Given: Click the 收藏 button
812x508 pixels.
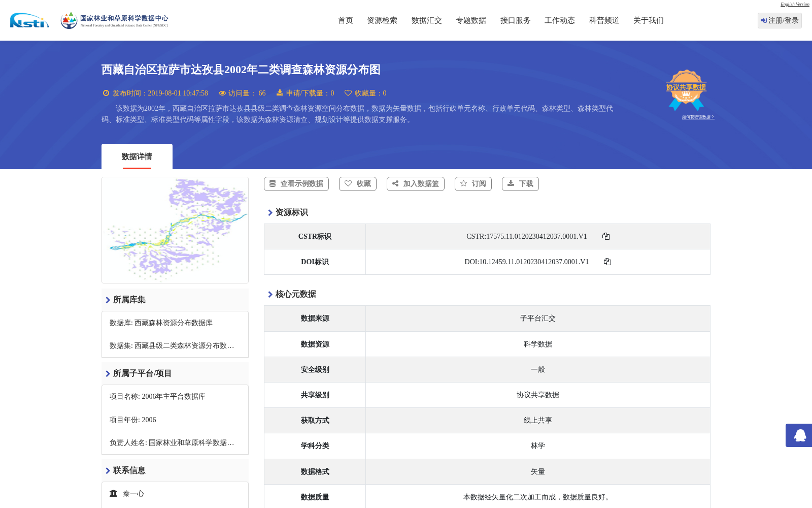Looking at the screenshot, I should coord(358,184).
